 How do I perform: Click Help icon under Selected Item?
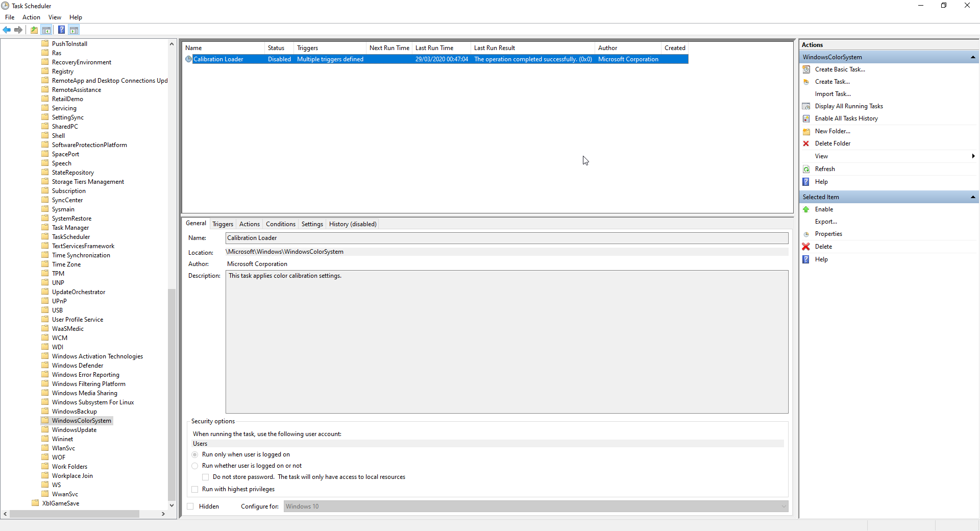[806, 259]
